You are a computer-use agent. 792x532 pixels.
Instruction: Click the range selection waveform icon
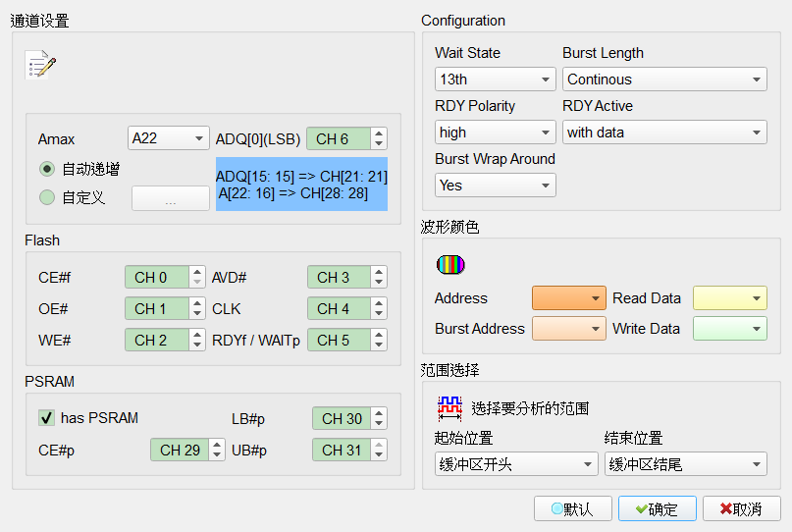click(x=449, y=408)
